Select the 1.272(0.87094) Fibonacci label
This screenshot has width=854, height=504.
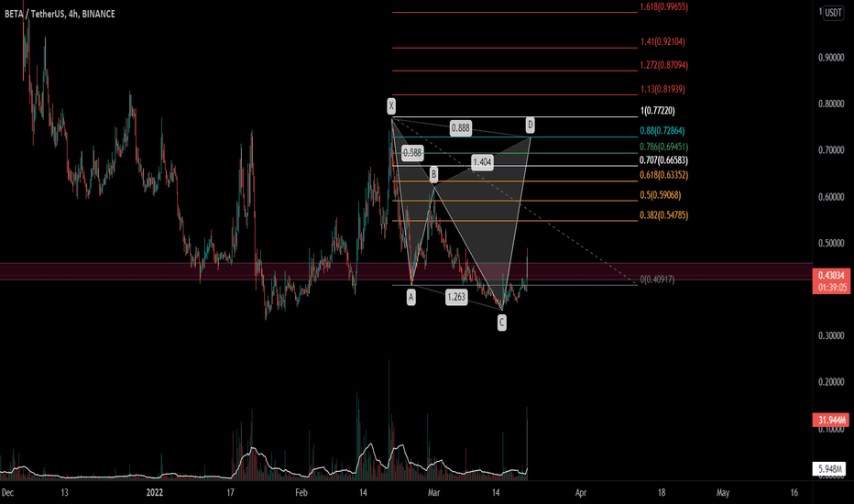[664, 65]
